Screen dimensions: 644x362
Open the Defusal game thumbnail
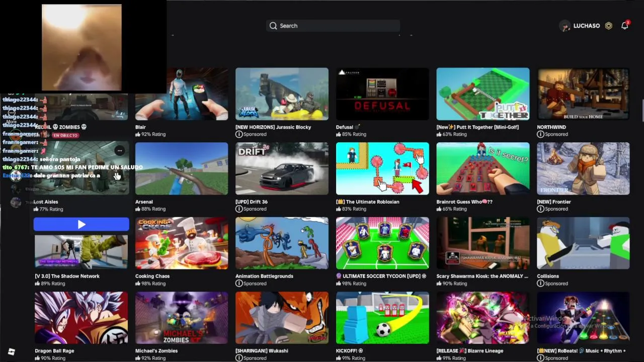pos(382,94)
